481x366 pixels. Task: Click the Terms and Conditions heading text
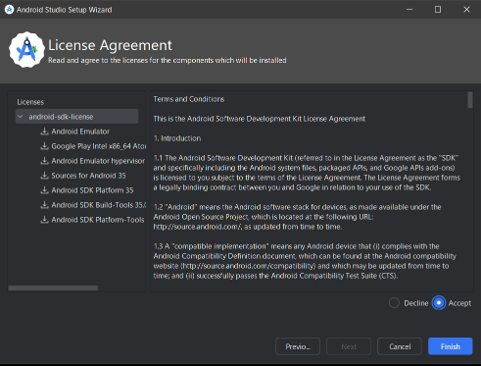pos(189,99)
